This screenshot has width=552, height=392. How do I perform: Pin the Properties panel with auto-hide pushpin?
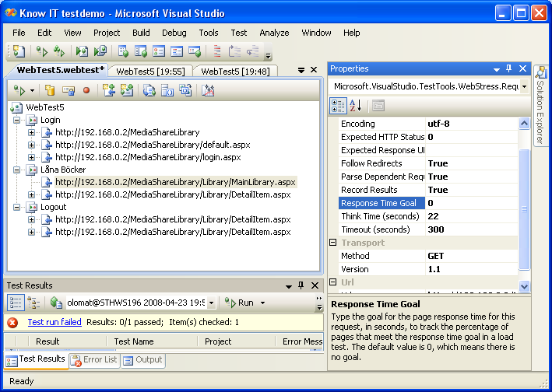(x=508, y=68)
